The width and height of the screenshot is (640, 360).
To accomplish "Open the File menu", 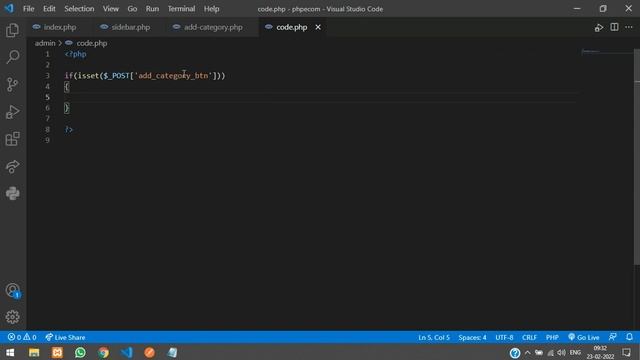I will [x=29, y=9].
